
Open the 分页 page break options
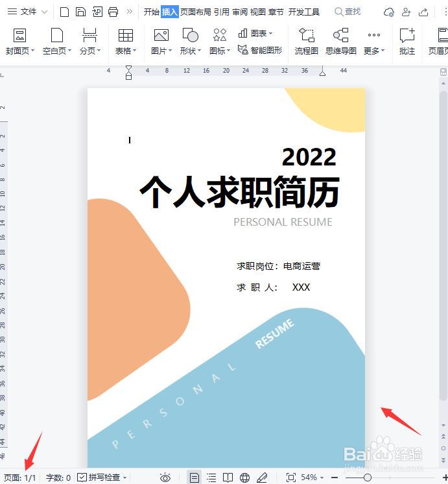point(89,42)
